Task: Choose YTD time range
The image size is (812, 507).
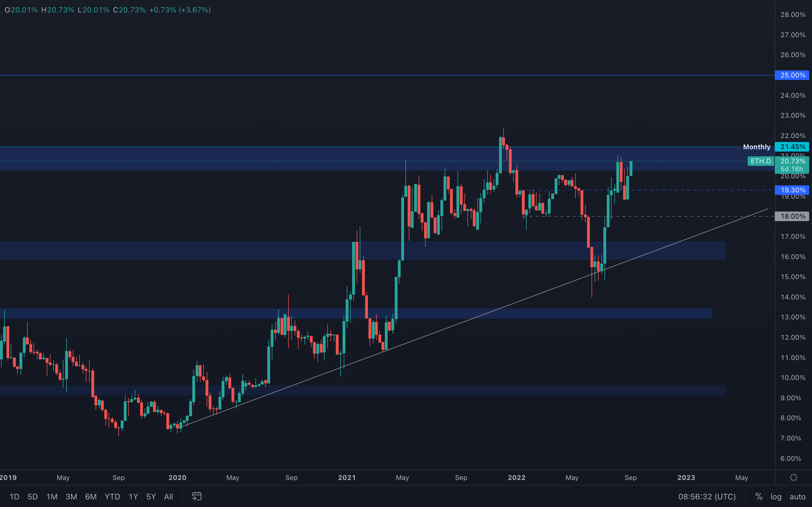Action: click(x=112, y=497)
